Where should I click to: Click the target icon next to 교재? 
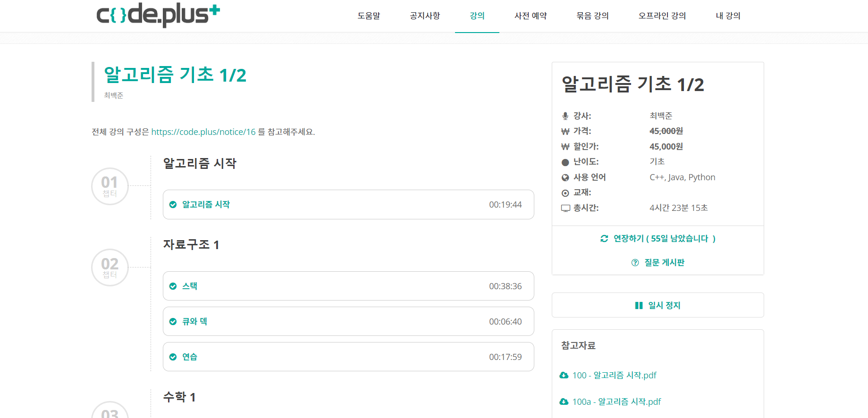click(x=565, y=193)
